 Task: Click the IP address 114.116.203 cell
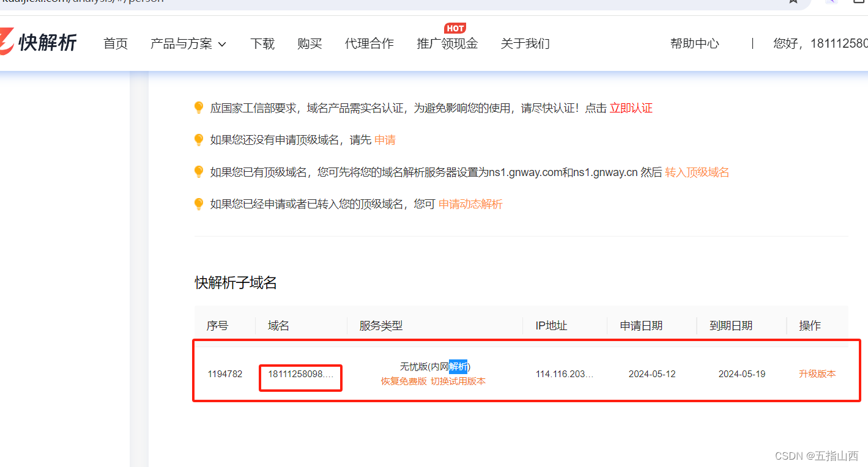point(565,374)
